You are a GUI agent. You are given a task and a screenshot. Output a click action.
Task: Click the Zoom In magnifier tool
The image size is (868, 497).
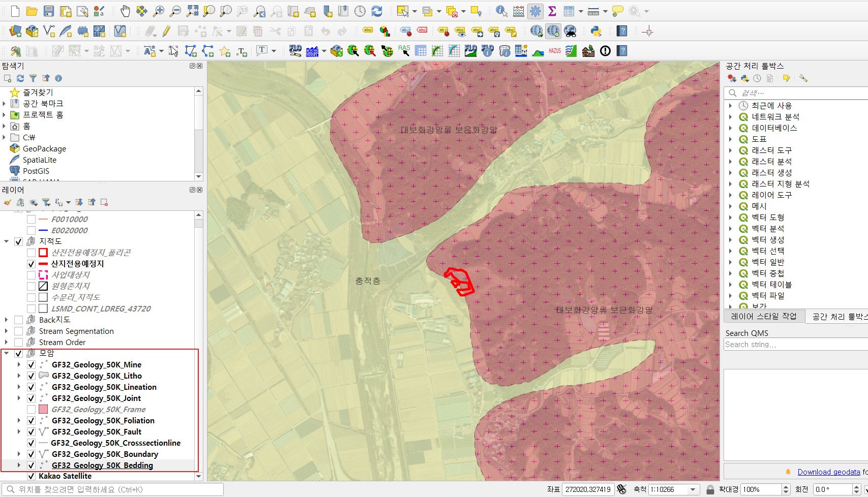[x=159, y=11]
